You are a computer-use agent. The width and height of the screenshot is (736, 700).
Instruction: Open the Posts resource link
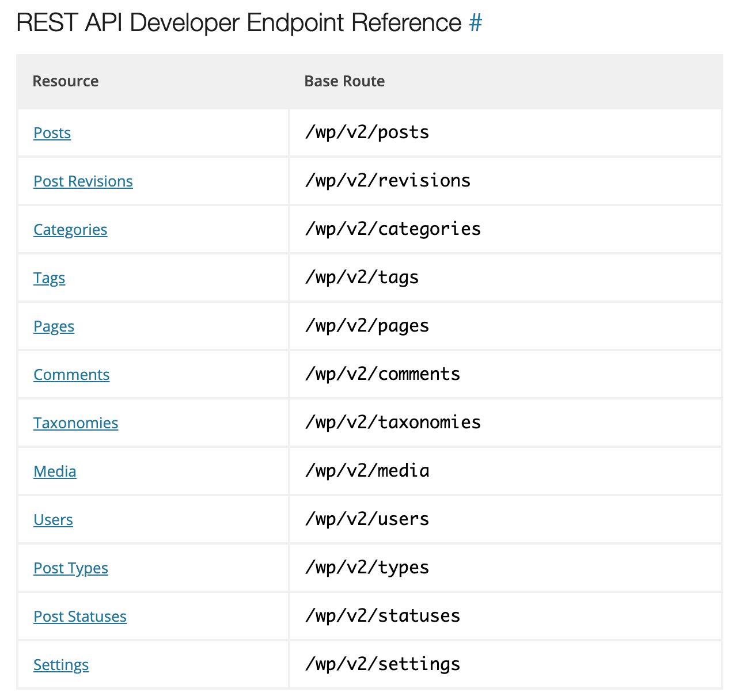pyautogui.click(x=52, y=132)
